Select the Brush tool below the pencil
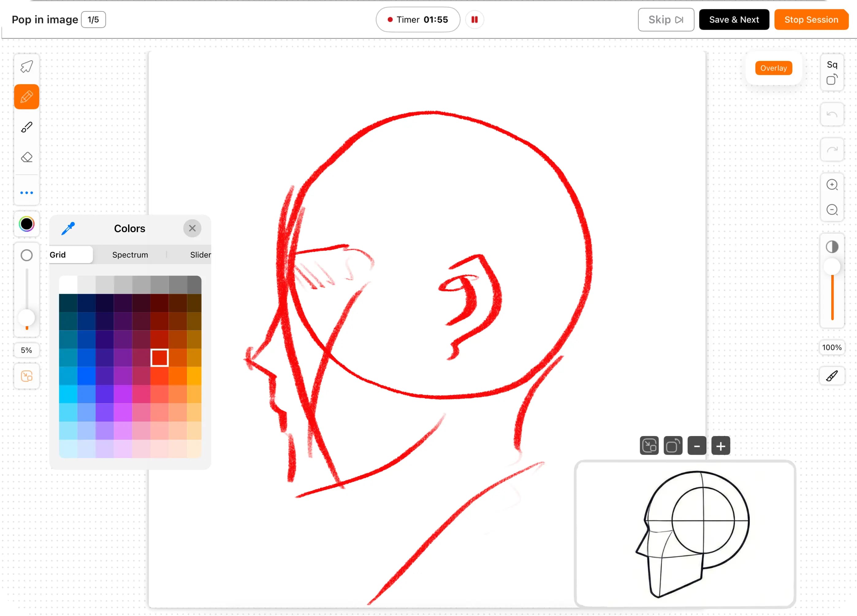 coord(26,127)
